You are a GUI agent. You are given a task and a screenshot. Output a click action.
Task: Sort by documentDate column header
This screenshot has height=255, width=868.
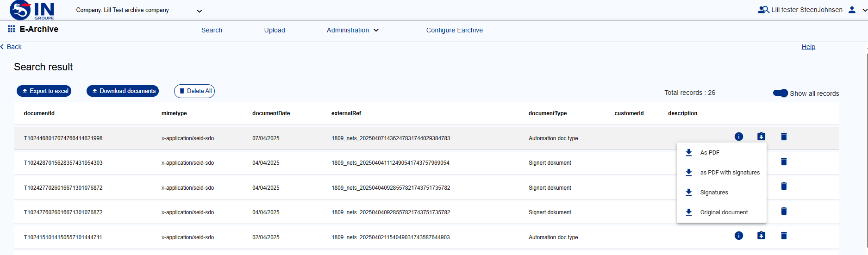point(271,113)
